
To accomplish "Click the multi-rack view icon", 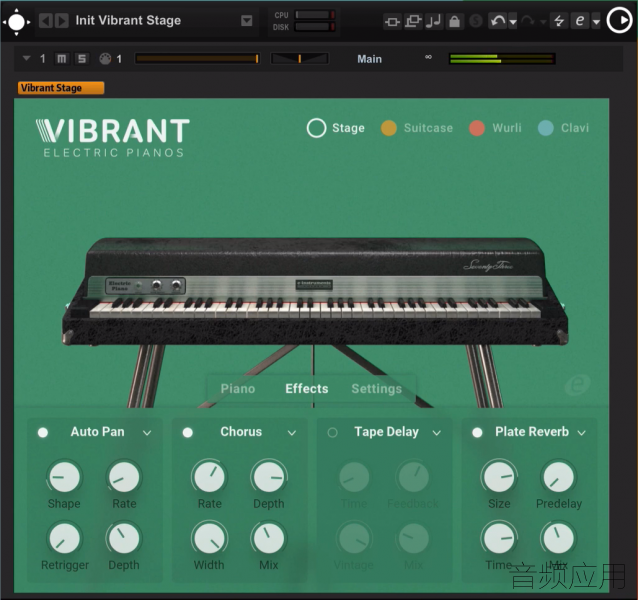I will [x=413, y=21].
